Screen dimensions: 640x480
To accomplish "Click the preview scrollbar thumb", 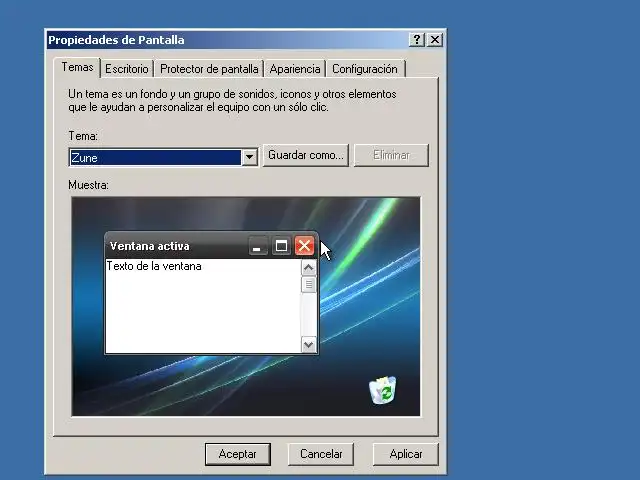I will (x=309, y=284).
